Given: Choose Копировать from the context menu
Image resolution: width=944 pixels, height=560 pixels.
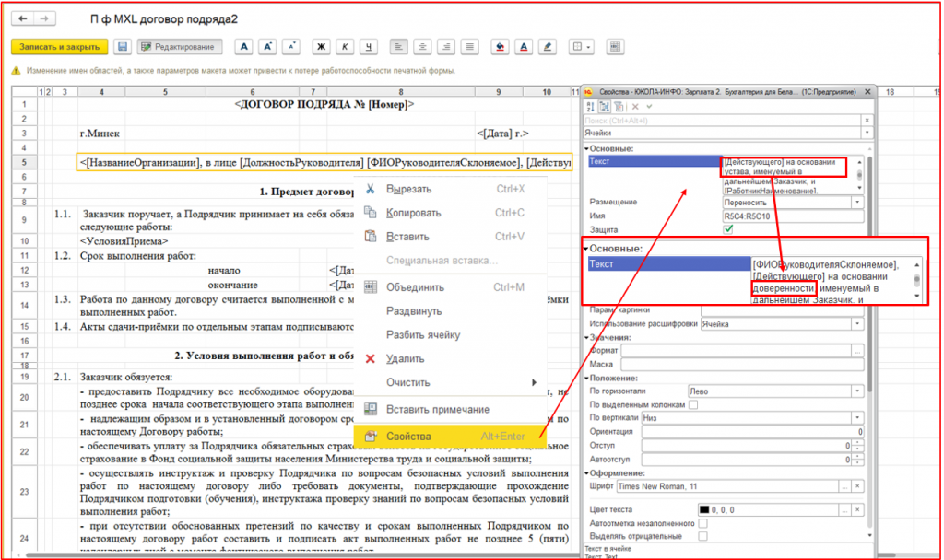Looking at the screenshot, I should (x=450, y=213).
